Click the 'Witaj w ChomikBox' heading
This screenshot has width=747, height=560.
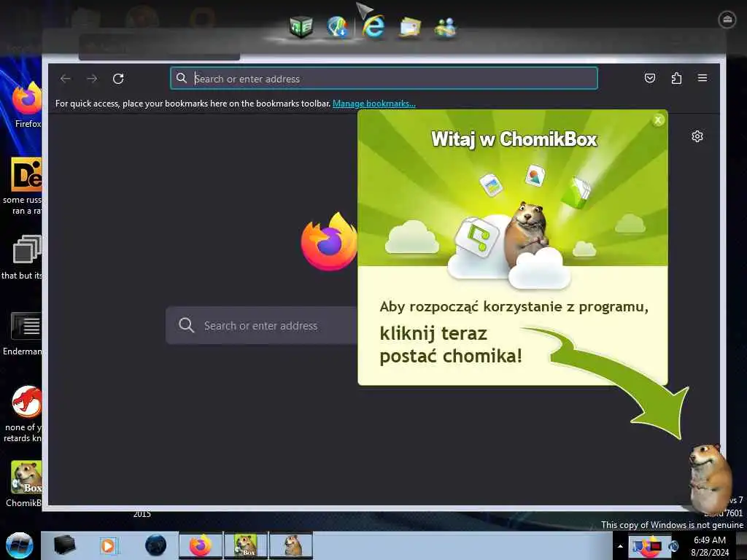(514, 139)
